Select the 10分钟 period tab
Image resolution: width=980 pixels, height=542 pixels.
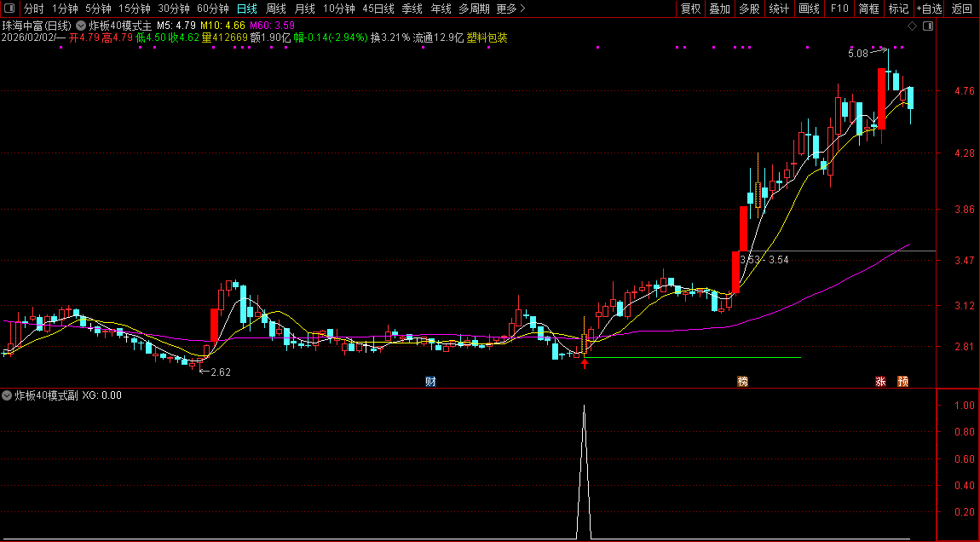point(339,9)
